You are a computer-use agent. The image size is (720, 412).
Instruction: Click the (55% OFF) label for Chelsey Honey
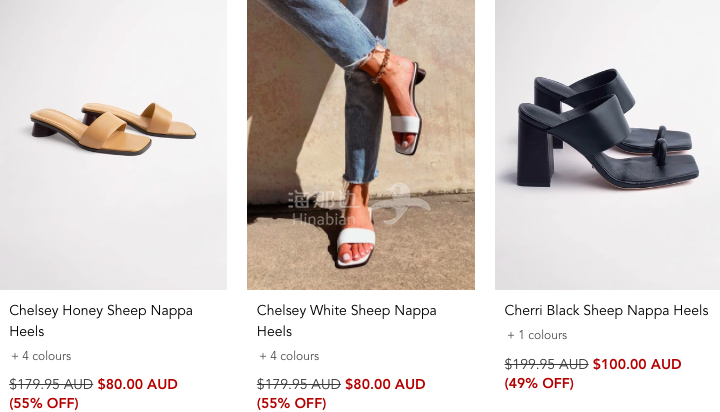pos(44,403)
